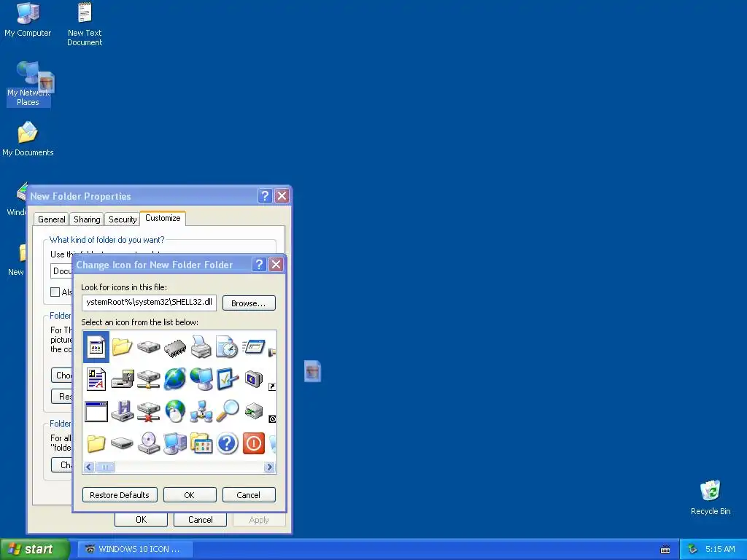This screenshot has height=560, width=747.
Task: Select the font document icon with red A
Action: [x=96, y=379]
